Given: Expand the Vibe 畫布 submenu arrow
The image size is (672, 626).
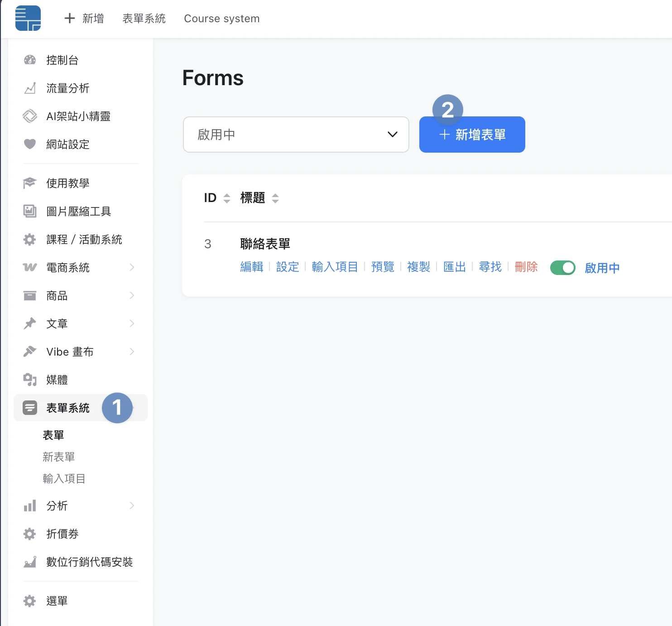Looking at the screenshot, I should 132,352.
